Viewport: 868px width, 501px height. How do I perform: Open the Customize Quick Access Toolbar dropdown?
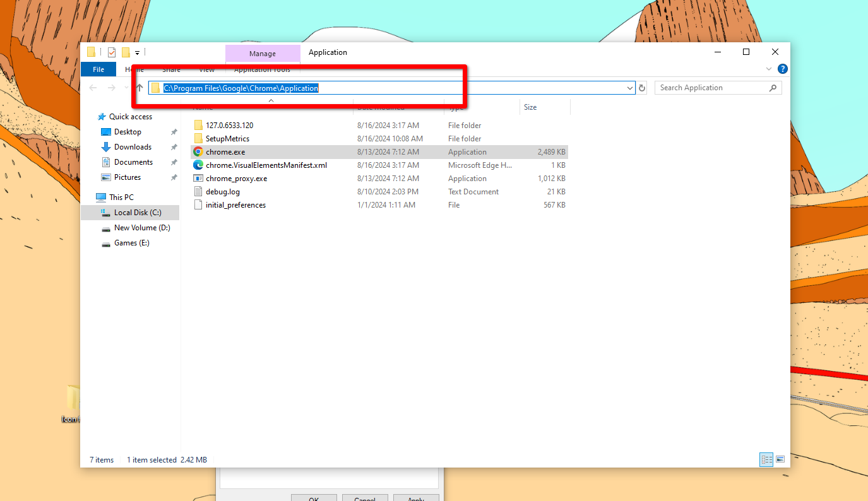(137, 53)
